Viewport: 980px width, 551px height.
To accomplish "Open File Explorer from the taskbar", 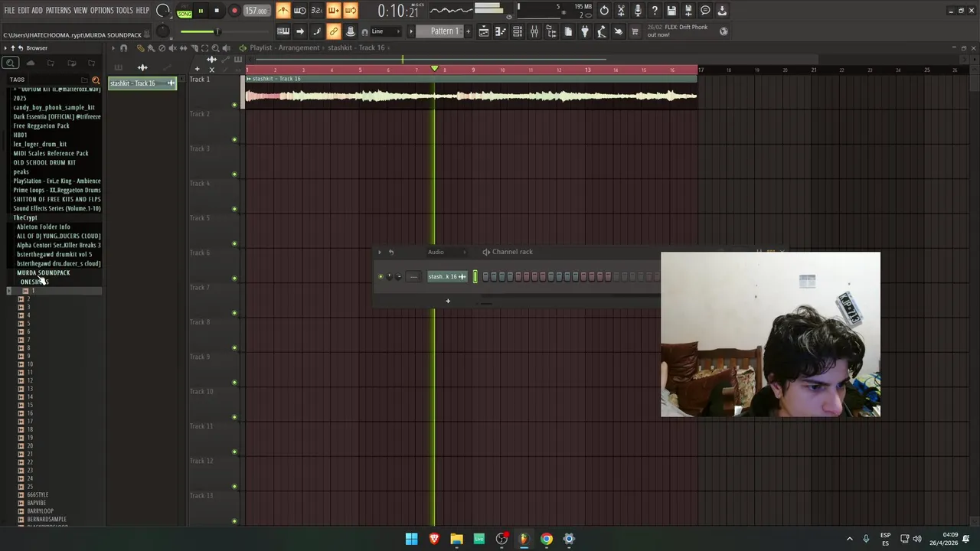I will coord(456,539).
